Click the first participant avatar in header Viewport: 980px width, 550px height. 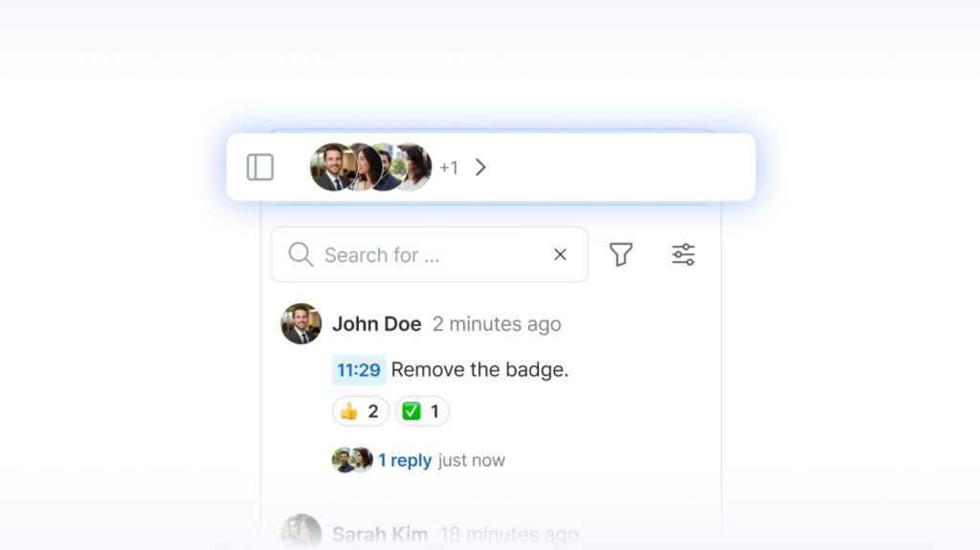[x=331, y=167]
